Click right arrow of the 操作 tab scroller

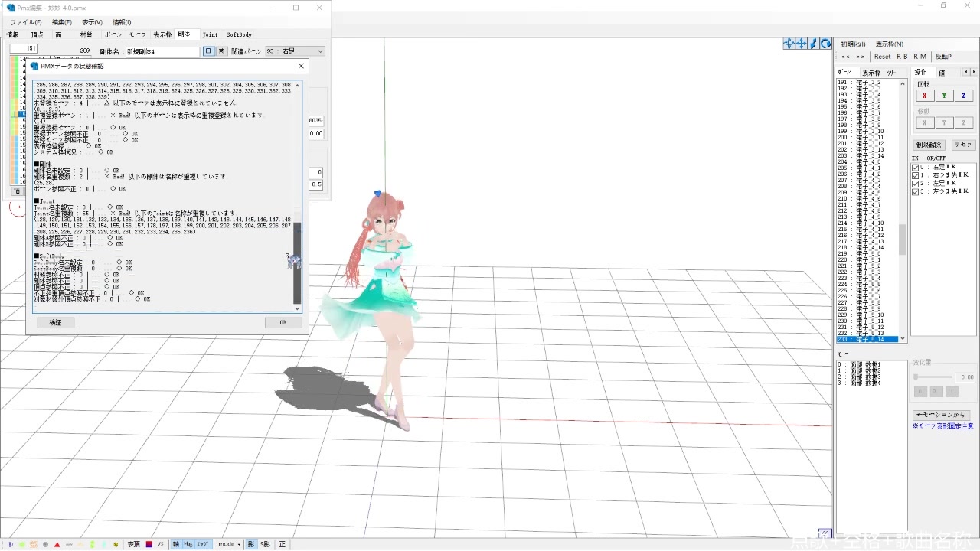point(974,72)
